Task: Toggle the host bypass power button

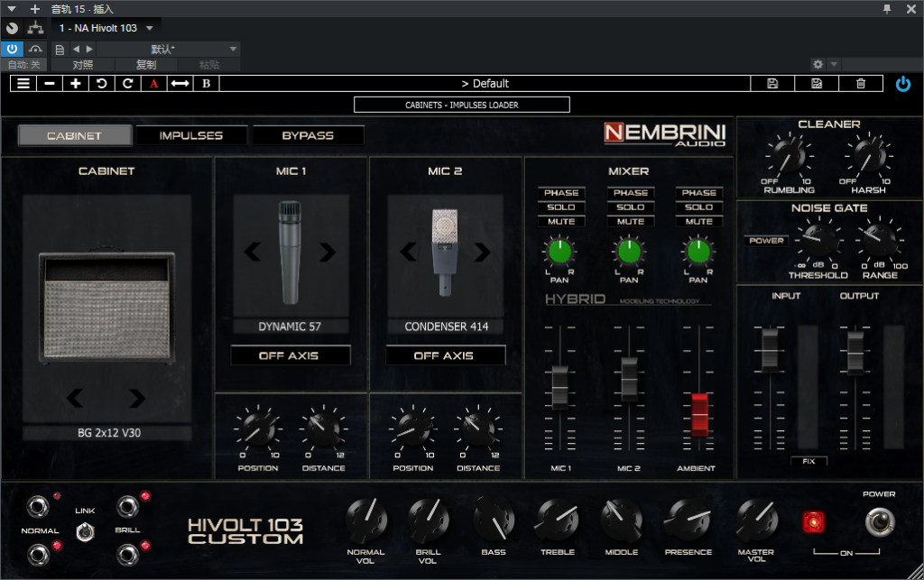Action: point(12,49)
